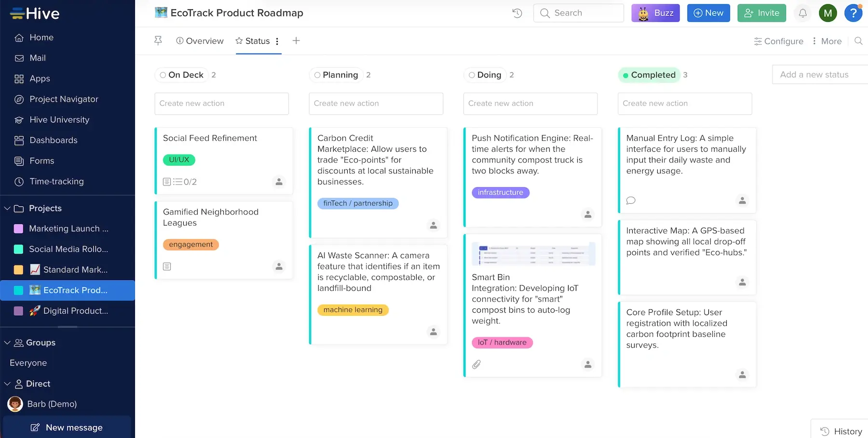Image resolution: width=868 pixels, height=438 pixels.
Task: Click the Status view three-dot options
Action: (277, 41)
